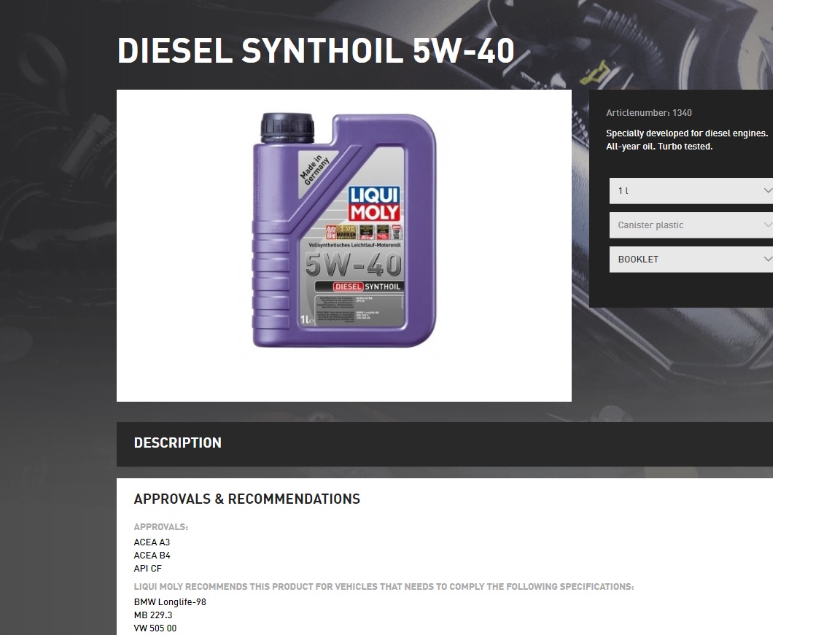This screenshot has height=635, width=840.
Task: Click the black cap of the oil bottle
Action: tap(287, 128)
